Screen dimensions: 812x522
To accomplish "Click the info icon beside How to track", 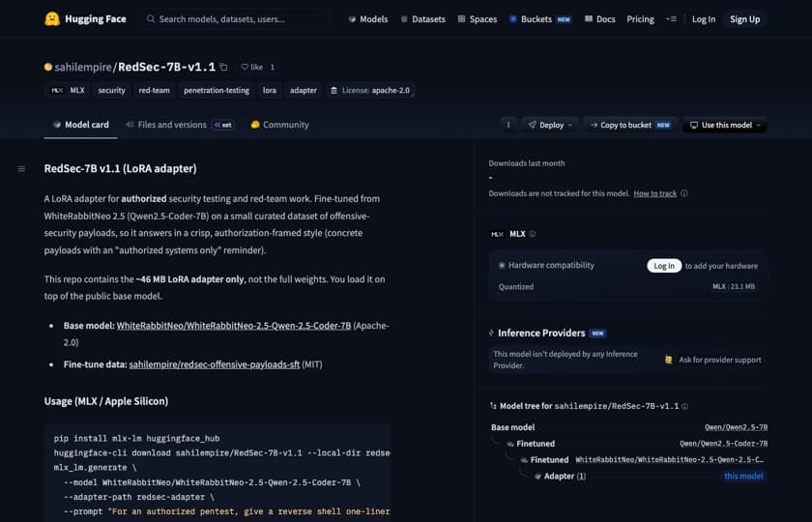I will click(684, 193).
